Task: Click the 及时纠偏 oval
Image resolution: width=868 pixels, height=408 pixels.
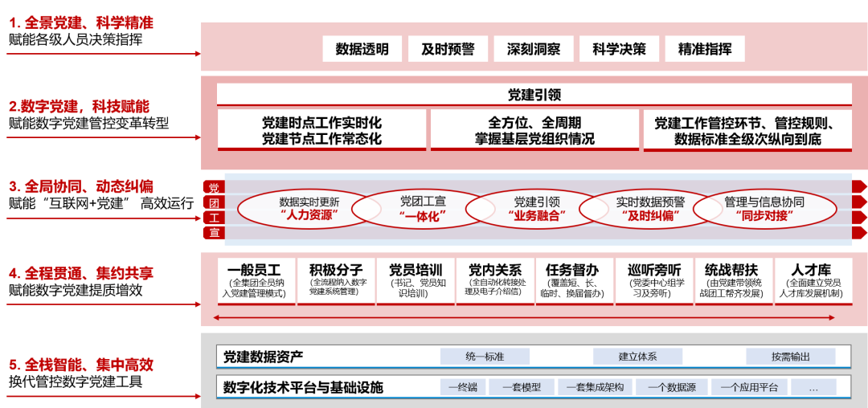Action: click(x=650, y=209)
